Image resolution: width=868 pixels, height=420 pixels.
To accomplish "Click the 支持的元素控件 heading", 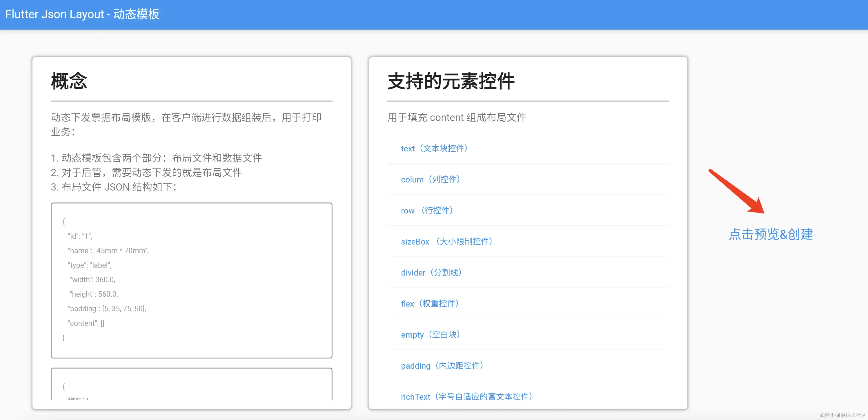I will (451, 81).
